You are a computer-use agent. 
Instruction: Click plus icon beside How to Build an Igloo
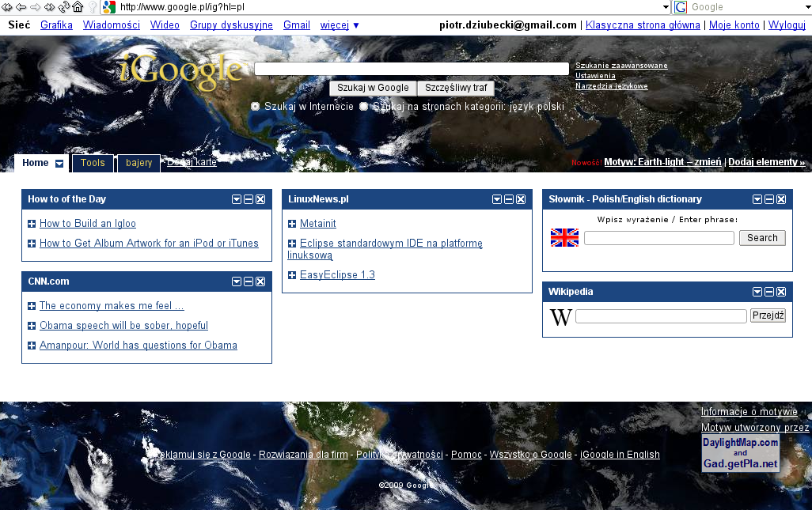pos(32,224)
